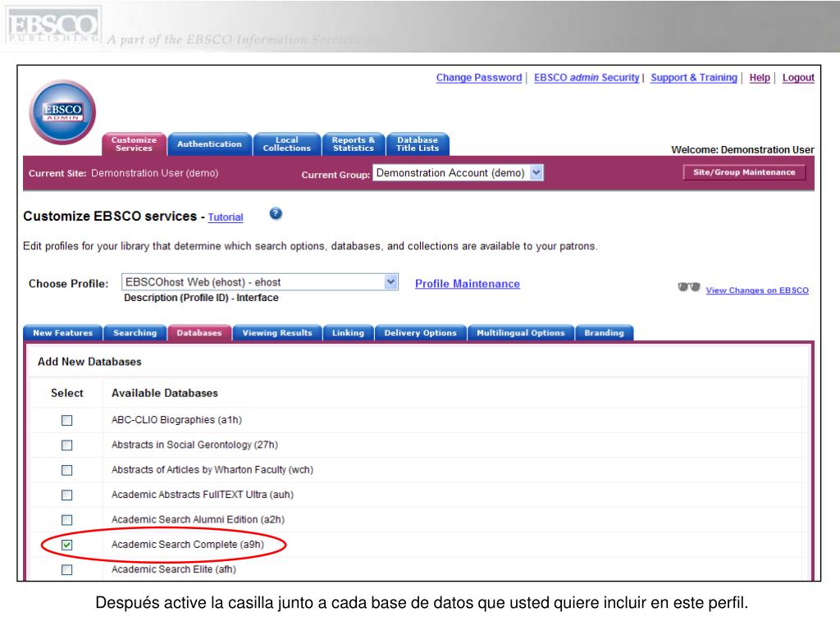
Task: Click the Logout link
Action: 798,78
